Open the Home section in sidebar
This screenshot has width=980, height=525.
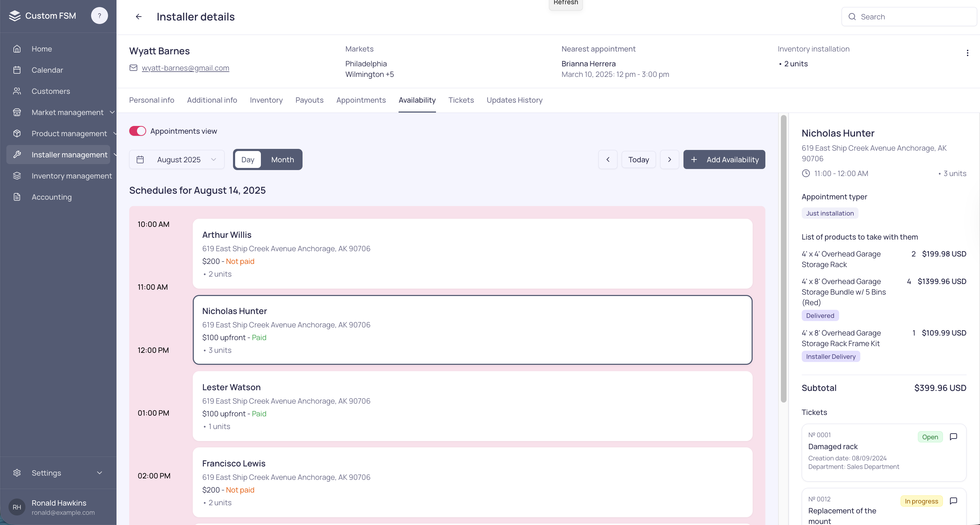41,49
